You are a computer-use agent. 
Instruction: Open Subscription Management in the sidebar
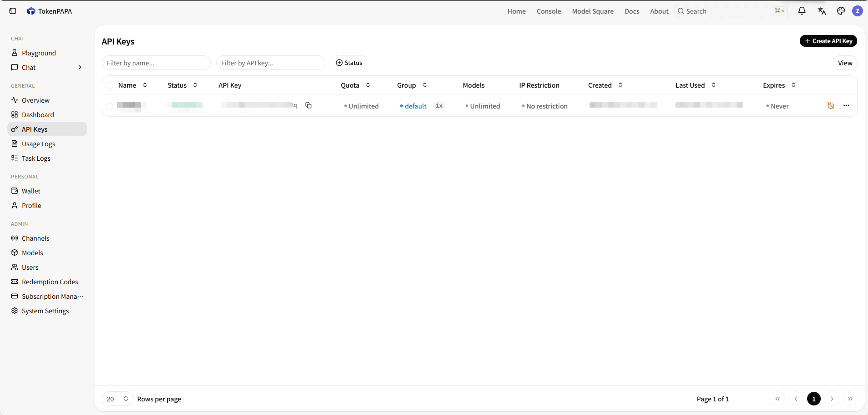(47, 296)
